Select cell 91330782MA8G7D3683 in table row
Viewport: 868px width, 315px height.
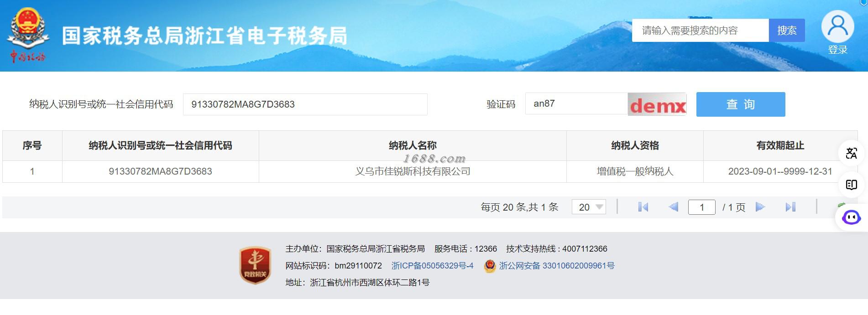coord(161,171)
